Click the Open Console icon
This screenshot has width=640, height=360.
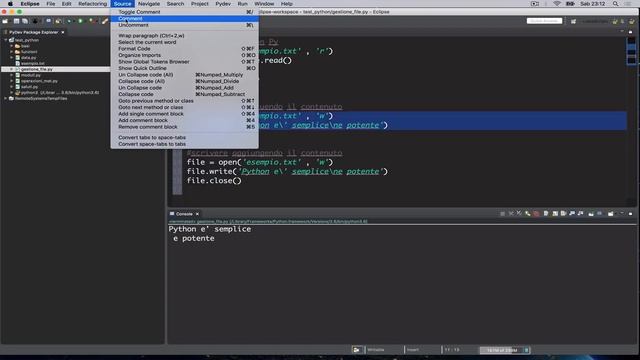tap(611, 213)
